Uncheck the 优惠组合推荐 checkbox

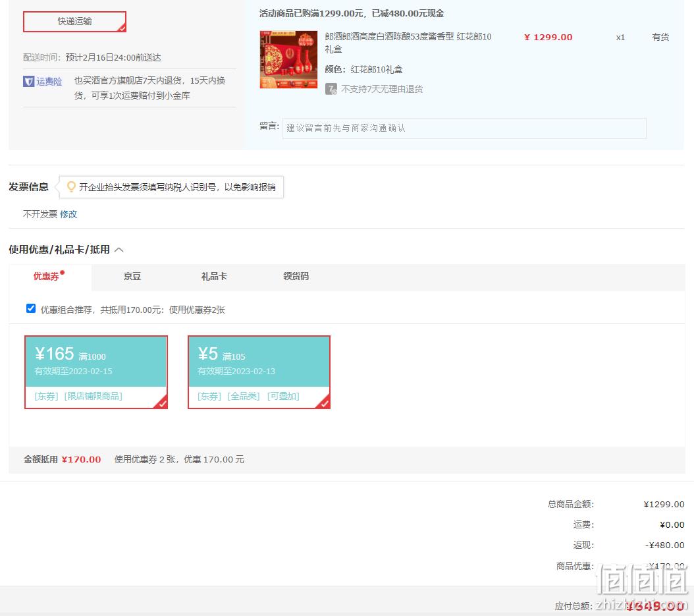31,309
